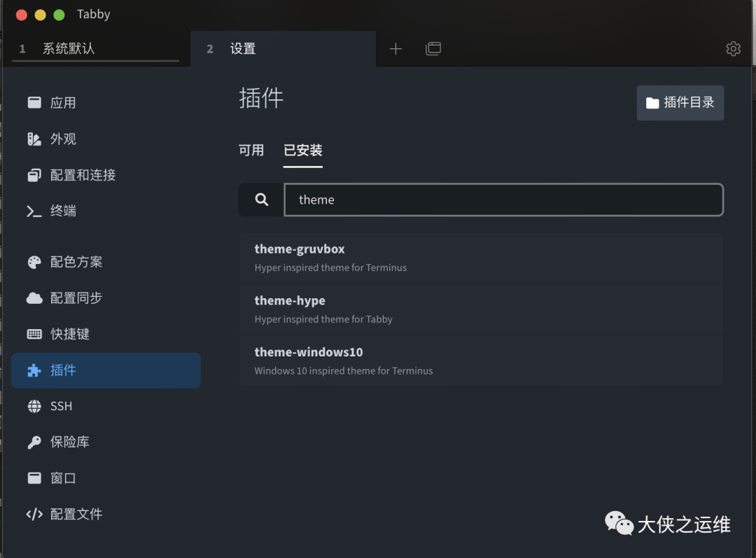Screen dimensions: 756x558
Task: Click the puzzle icon beside 插件
Action: (34, 370)
